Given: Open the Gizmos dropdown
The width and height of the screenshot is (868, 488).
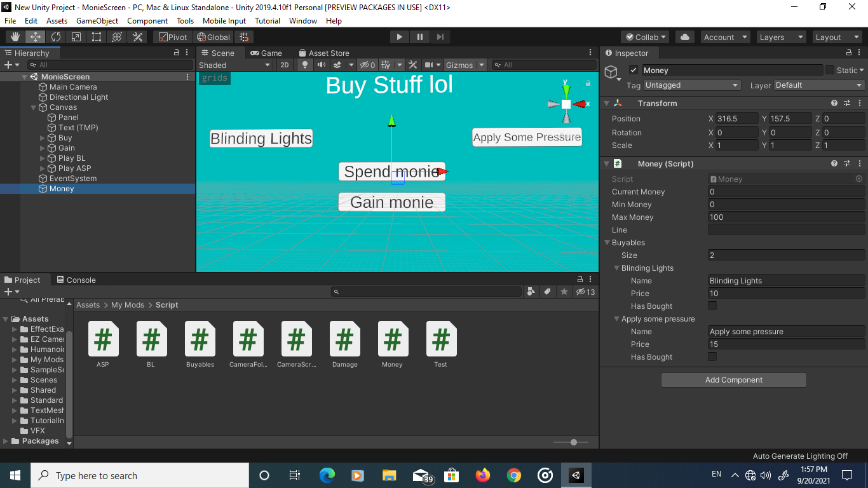Looking at the screenshot, I should click(465, 65).
